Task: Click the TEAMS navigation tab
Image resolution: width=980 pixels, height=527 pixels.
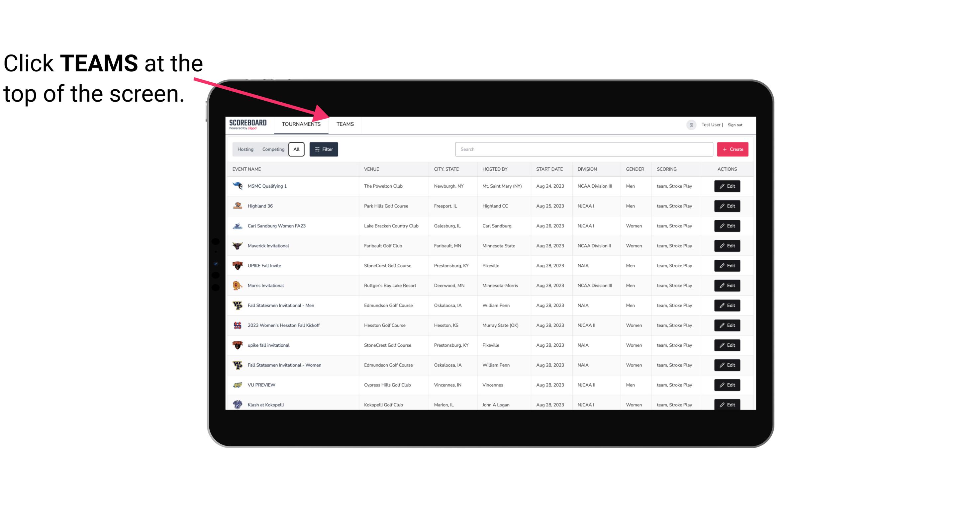Action: click(x=344, y=125)
